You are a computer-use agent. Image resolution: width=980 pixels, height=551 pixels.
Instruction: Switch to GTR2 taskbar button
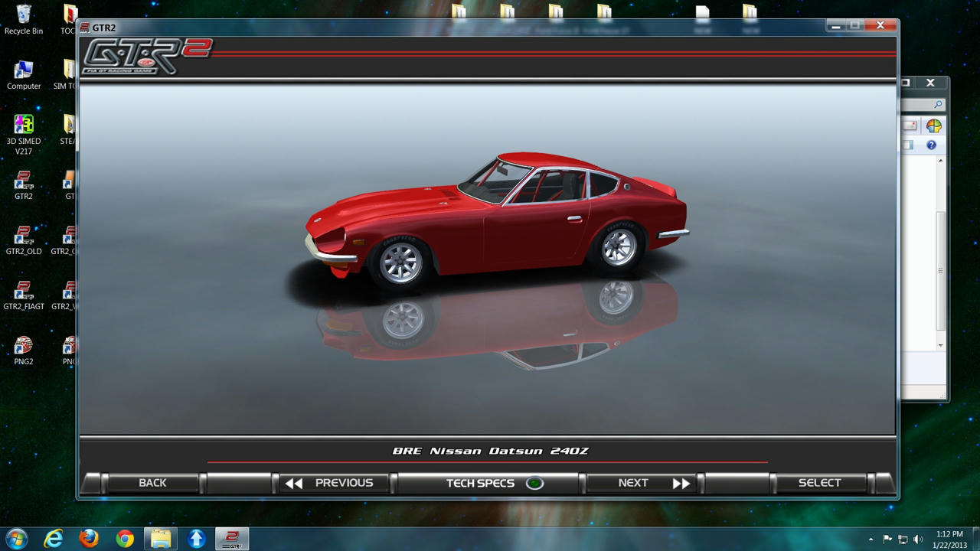(232, 539)
